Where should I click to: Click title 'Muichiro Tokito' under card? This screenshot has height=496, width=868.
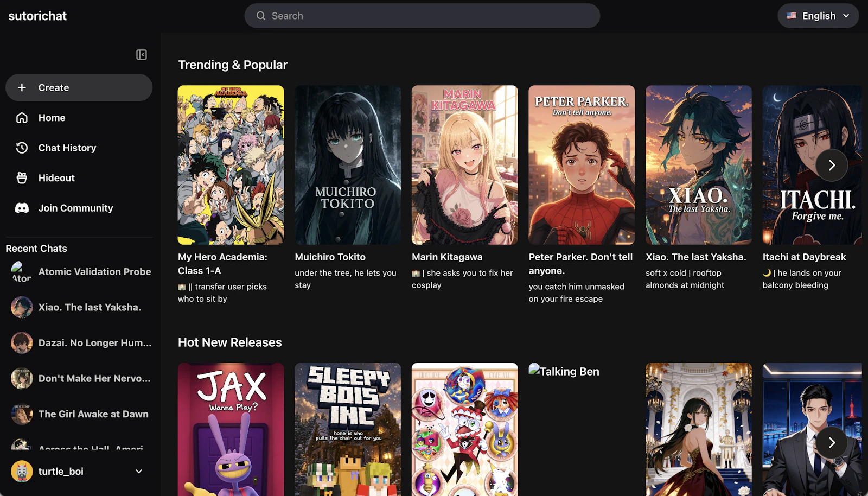[x=330, y=257]
